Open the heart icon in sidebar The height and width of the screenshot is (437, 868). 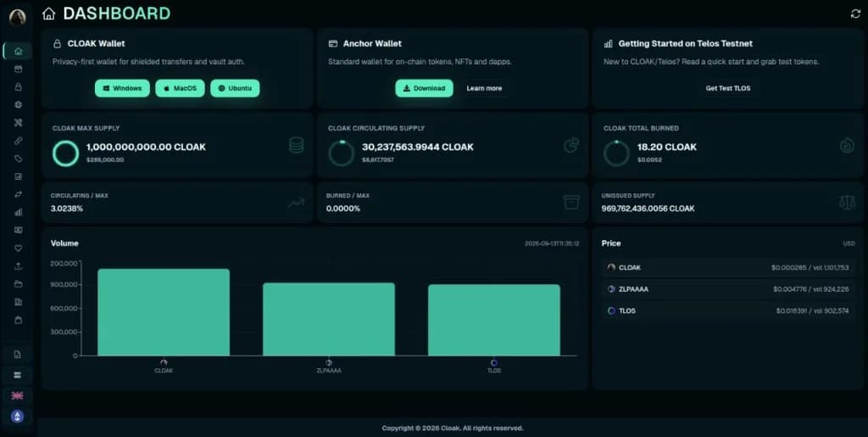click(18, 248)
